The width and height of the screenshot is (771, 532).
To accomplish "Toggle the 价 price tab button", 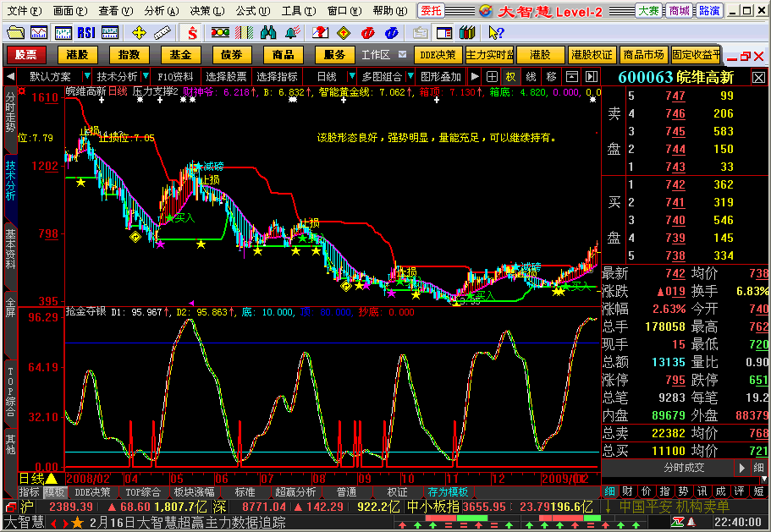I will pos(646,491).
